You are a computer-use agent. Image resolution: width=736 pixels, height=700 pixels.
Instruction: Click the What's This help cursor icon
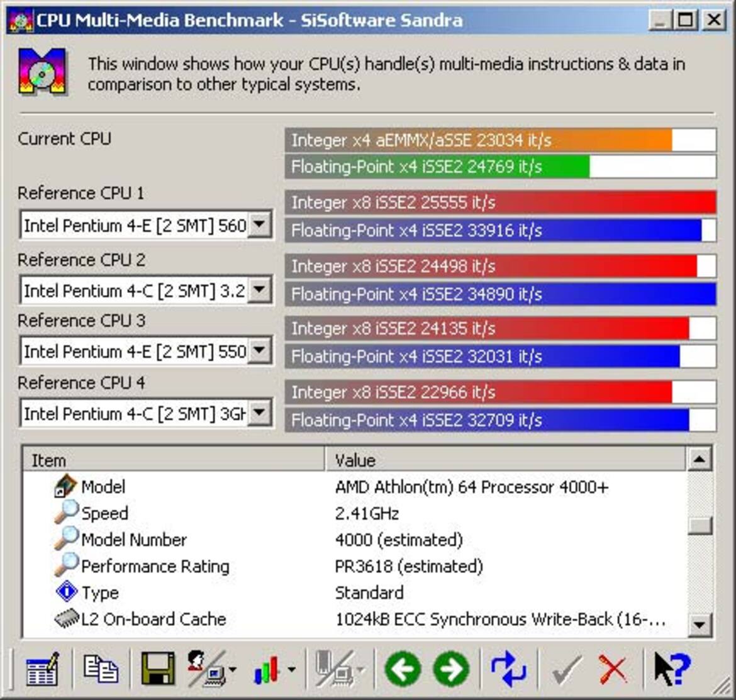tap(672, 669)
